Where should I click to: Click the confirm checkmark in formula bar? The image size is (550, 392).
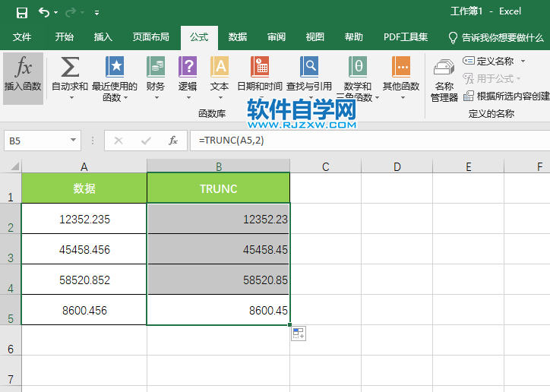(146, 141)
